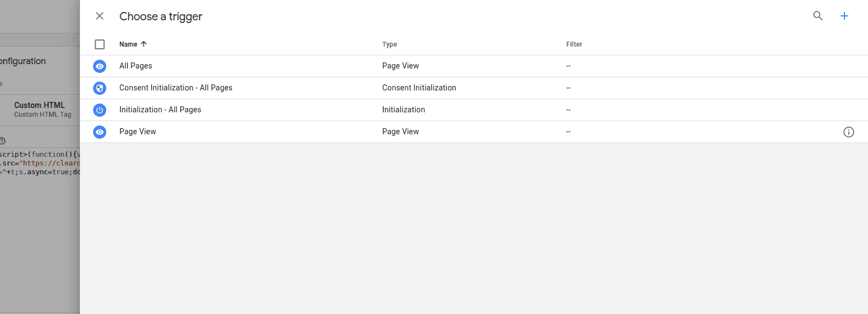Click Consent Initialization type cell
Viewport: 868px width, 314px height.
click(x=419, y=88)
